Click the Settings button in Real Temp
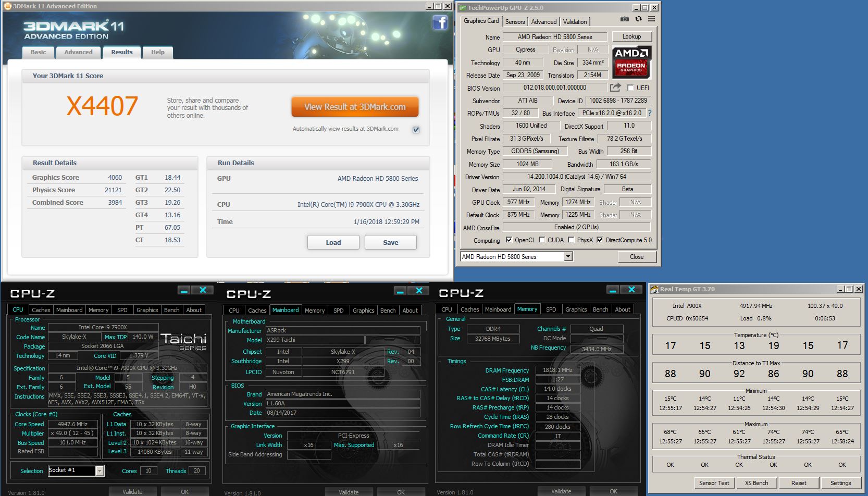Screen dimensions: 868x496 (840, 483)
